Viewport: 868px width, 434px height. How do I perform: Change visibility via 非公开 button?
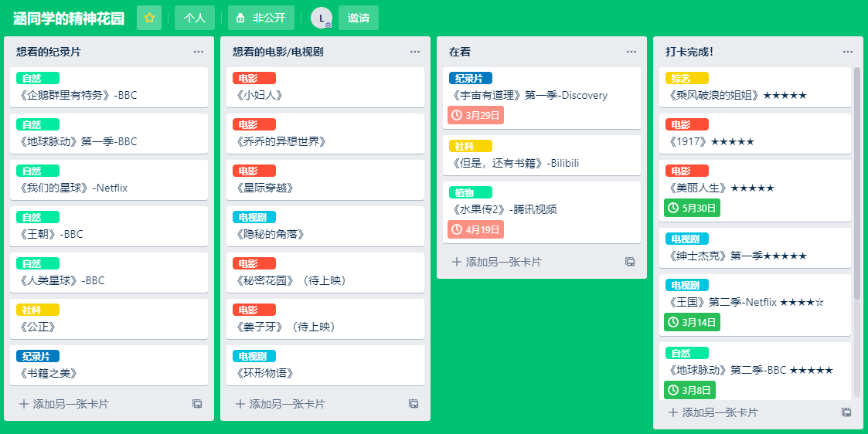261,18
